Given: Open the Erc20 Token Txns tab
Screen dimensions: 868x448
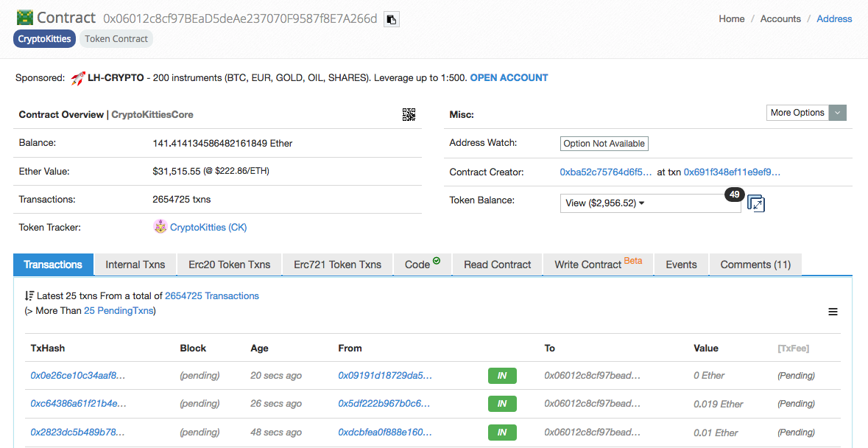Looking at the screenshot, I should click(x=229, y=265).
